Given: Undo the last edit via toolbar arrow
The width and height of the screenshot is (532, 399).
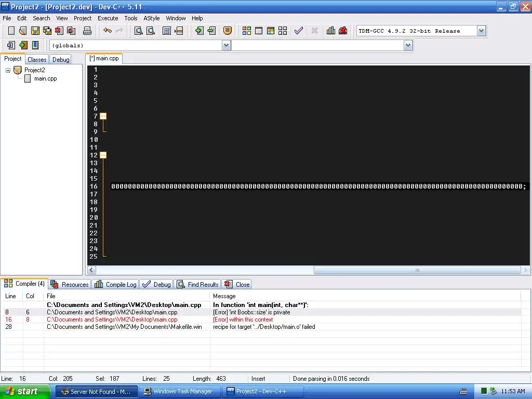Looking at the screenshot, I should pyautogui.click(x=107, y=31).
